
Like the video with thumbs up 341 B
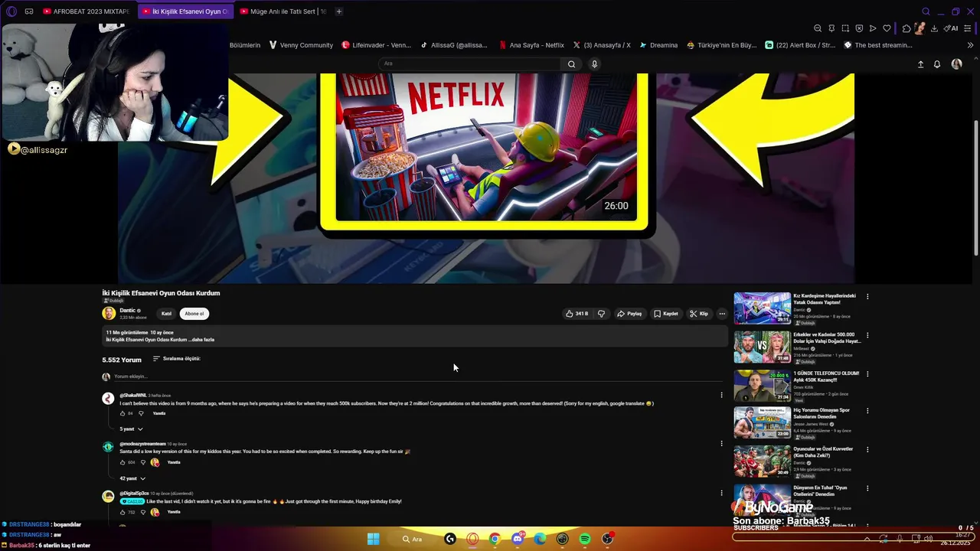pyautogui.click(x=577, y=314)
